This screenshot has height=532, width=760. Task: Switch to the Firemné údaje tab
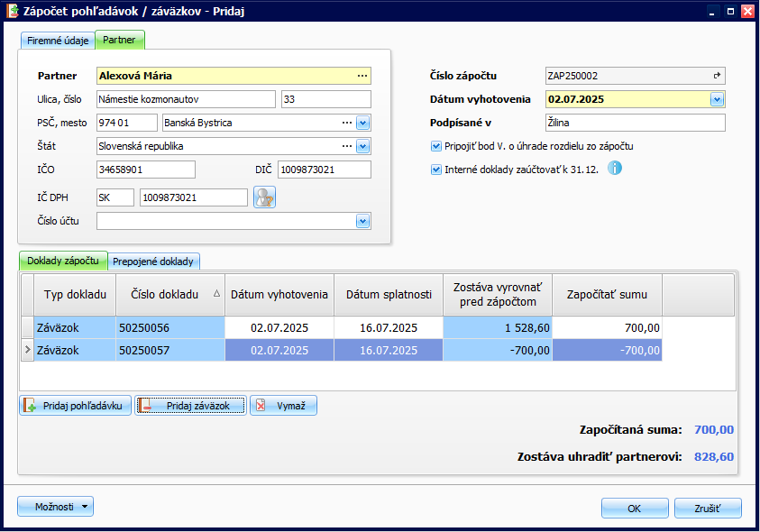point(58,41)
